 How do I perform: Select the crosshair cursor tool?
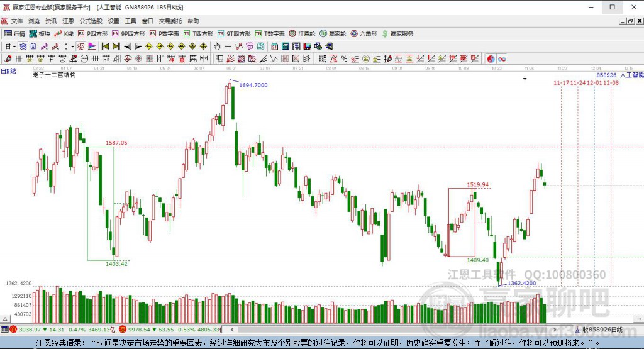click(228, 47)
